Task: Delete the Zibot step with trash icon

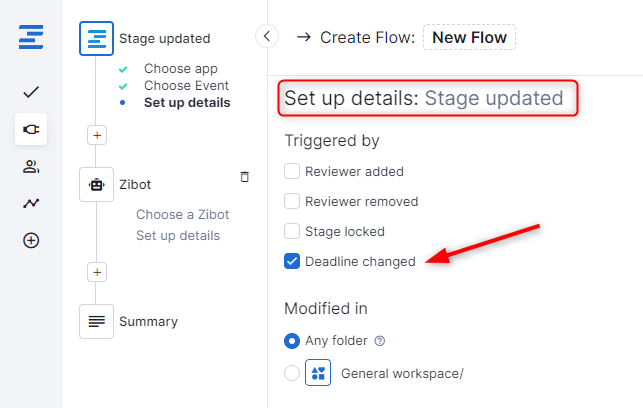Action: tap(245, 177)
